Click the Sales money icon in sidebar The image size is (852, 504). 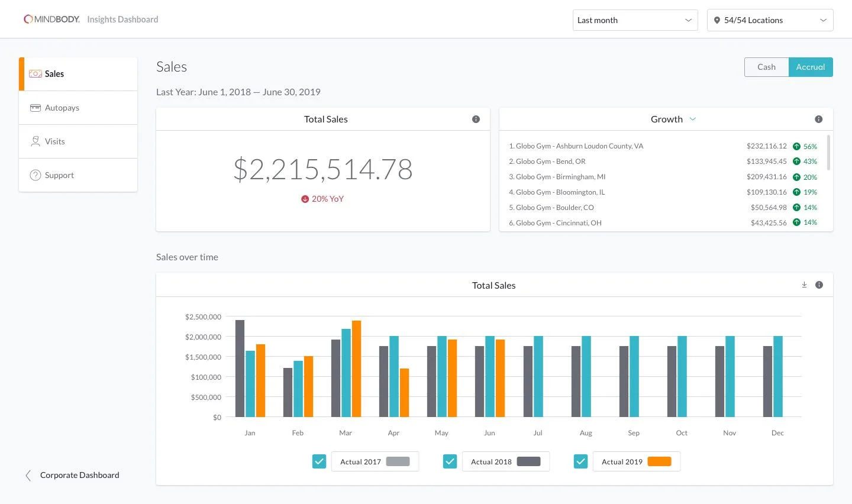tap(35, 74)
